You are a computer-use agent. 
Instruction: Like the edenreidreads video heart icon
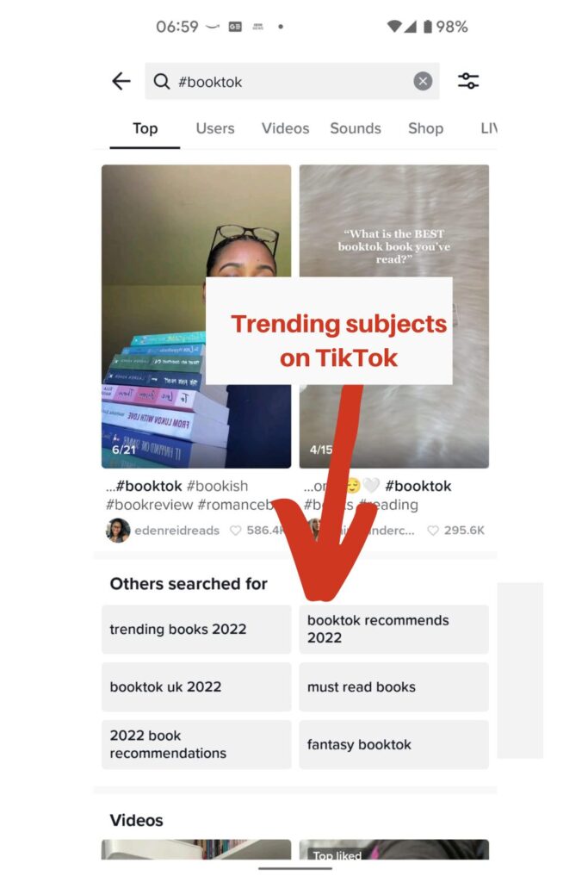pyautogui.click(x=236, y=530)
